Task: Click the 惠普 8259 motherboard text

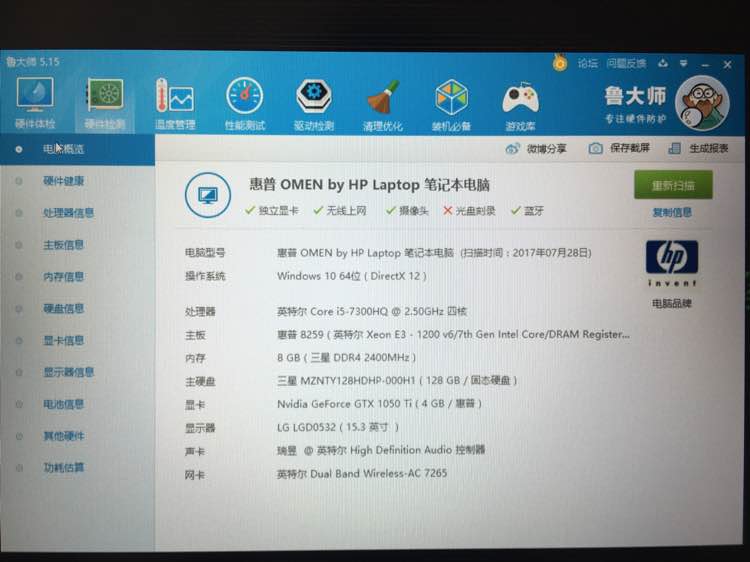Action: click(x=453, y=335)
